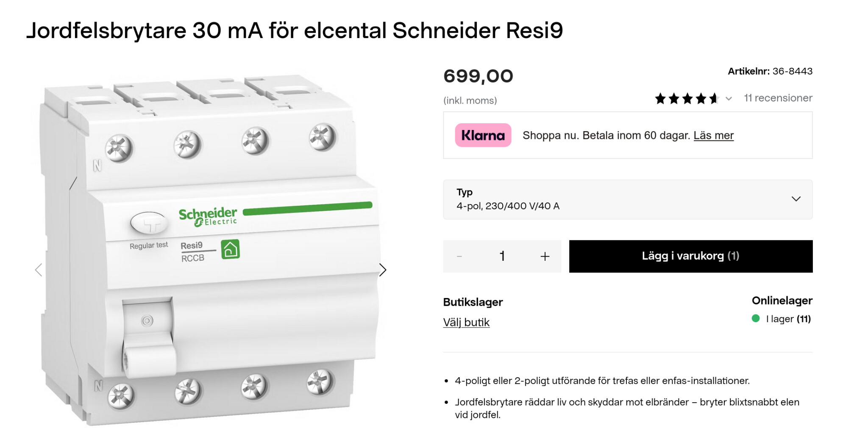The height and width of the screenshot is (428, 868).
Task: Expand the rating breakdown chevron
Action: coord(729,99)
